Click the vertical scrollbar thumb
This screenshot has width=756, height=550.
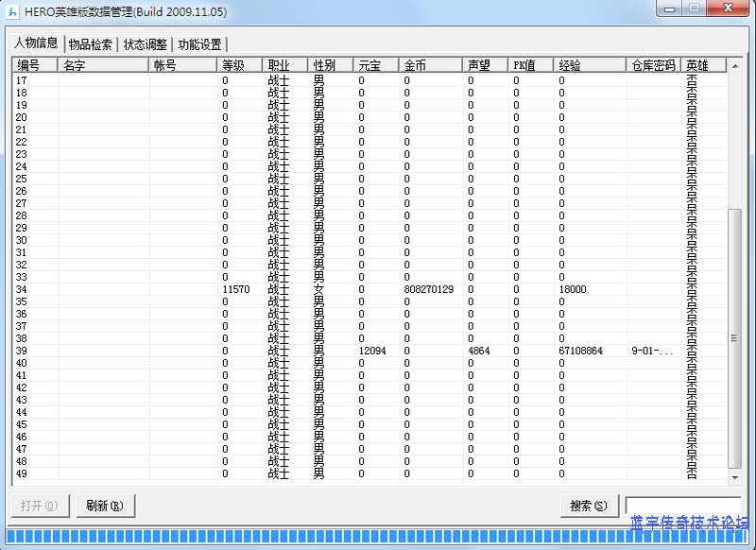pyautogui.click(x=736, y=337)
